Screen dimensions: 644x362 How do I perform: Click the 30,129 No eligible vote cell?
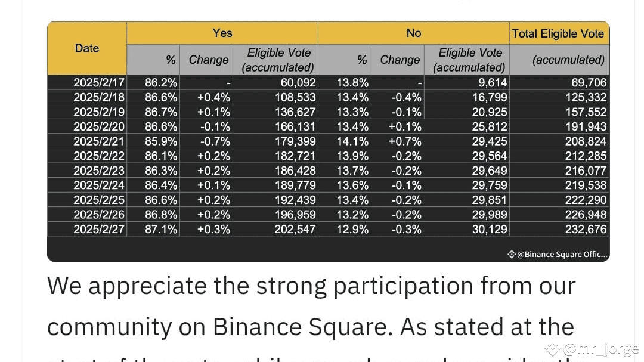click(489, 229)
